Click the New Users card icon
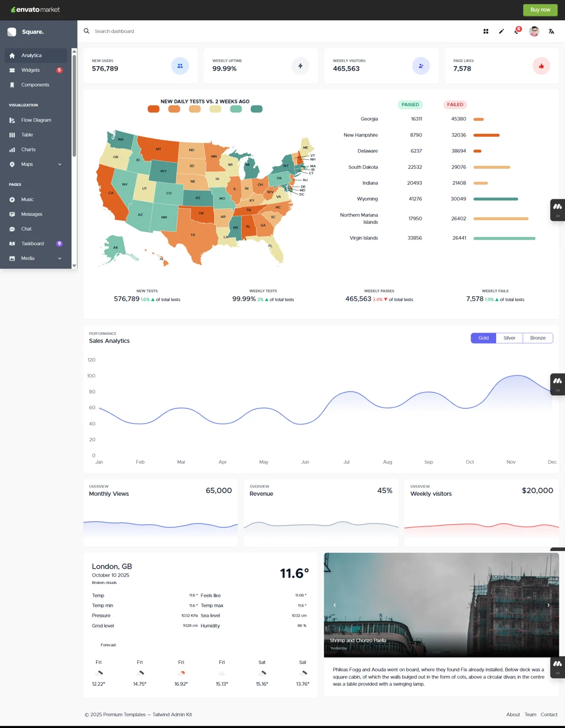This screenshot has width=565, height=728. (180, 66)
